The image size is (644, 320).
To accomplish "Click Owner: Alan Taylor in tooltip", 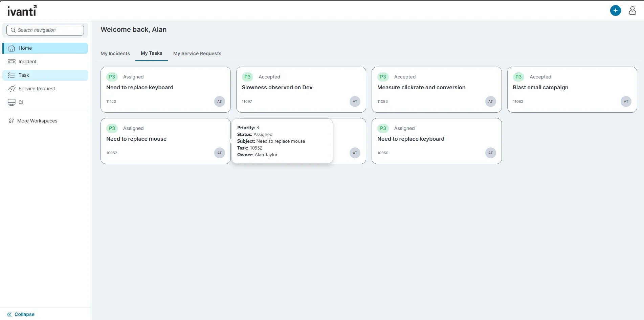I will (257, 155).
